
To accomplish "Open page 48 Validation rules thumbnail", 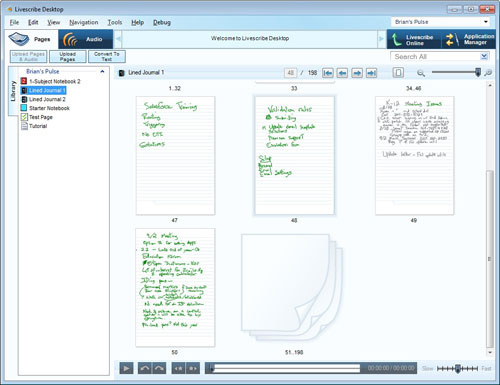I will tap(294, 156).
